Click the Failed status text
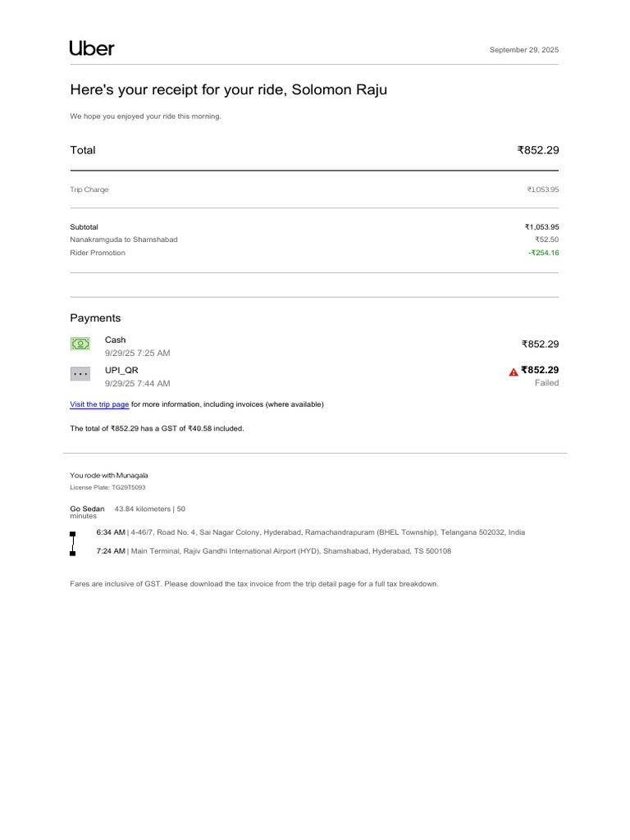Viewport: 630px width, 840px height. click(x=546, y=383)
